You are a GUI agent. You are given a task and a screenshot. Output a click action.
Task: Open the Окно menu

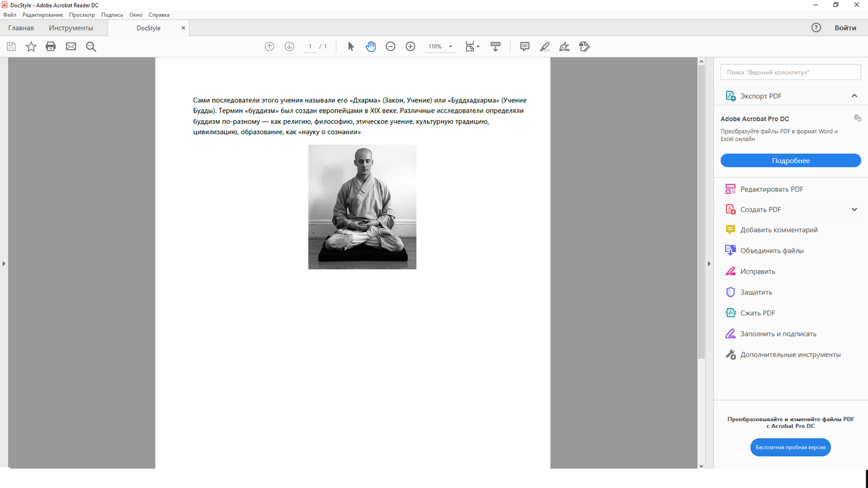pos(136,15)
